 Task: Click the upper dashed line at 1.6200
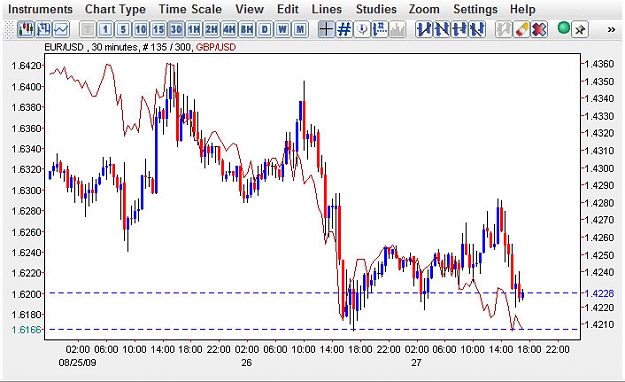click(314, 293)
